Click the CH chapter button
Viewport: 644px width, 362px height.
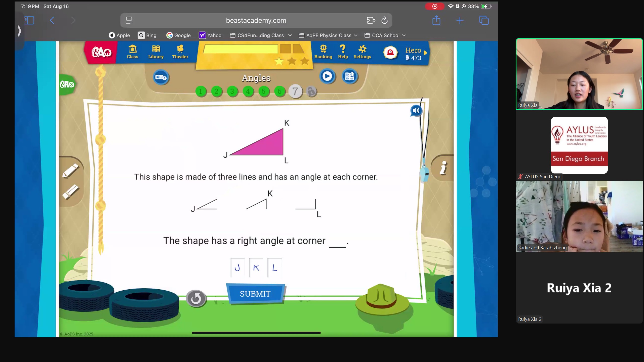pyautogui.click(x=161, y=77)
